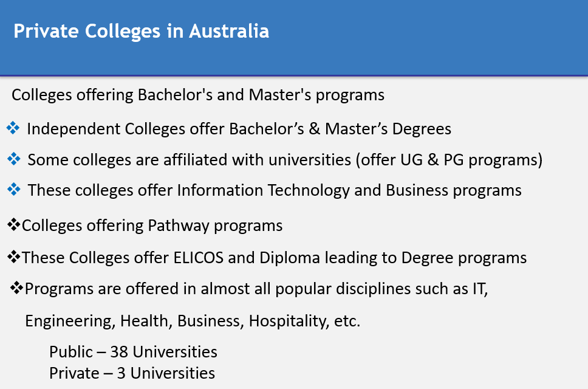Viewport: 588px width, 389px height.
Task: Click the Public – 38 Universities line
Action: pos(133,352)
